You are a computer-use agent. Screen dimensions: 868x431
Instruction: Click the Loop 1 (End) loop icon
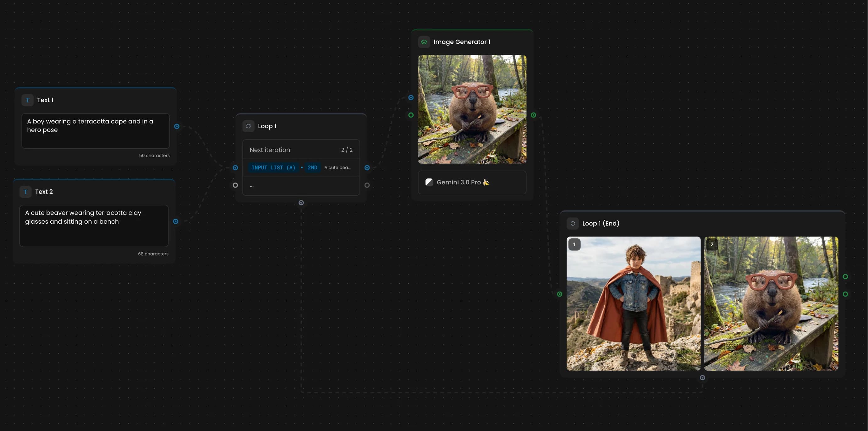pyautogui.click(x=573, y=223)
